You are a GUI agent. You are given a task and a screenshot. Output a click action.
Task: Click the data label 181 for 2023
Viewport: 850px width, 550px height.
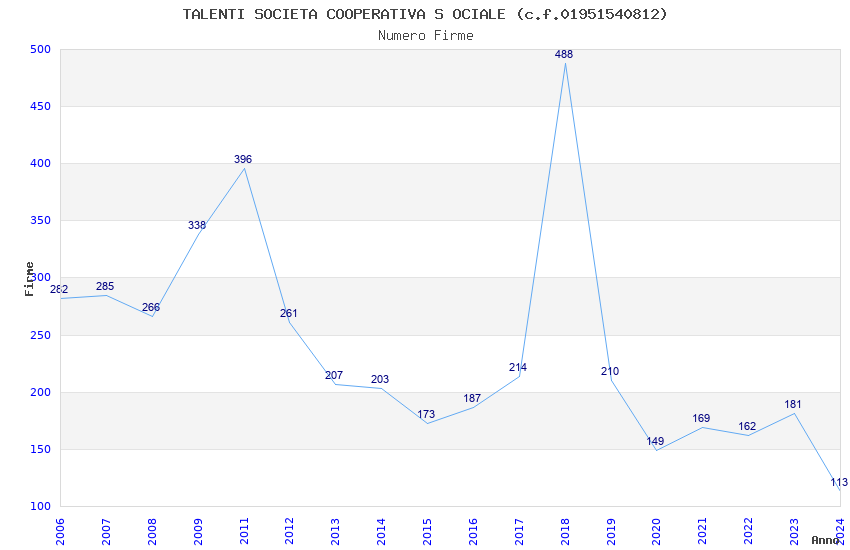tap(793, 405)
